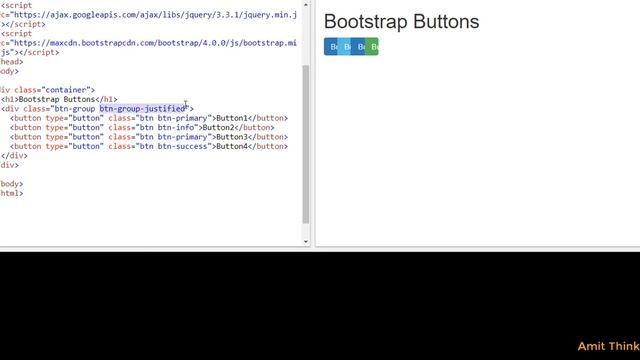Click the highlighted 'btn-group-justified' text
Viewport: 640px width, 360px height.
(x=142, y=109)
